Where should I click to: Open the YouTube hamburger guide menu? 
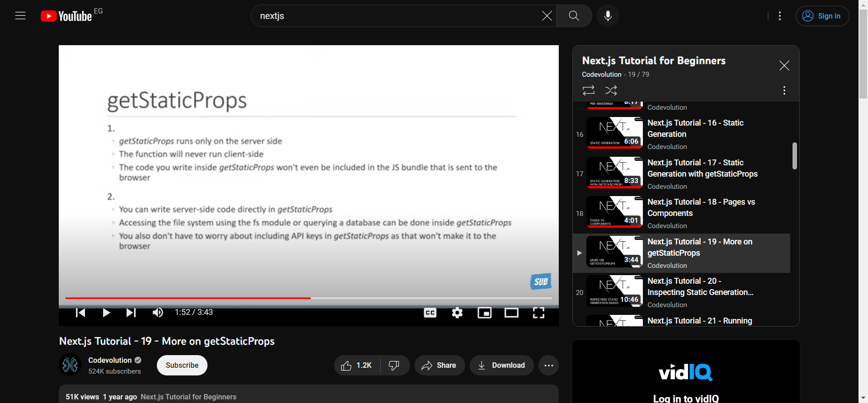(x=20, y=16)
